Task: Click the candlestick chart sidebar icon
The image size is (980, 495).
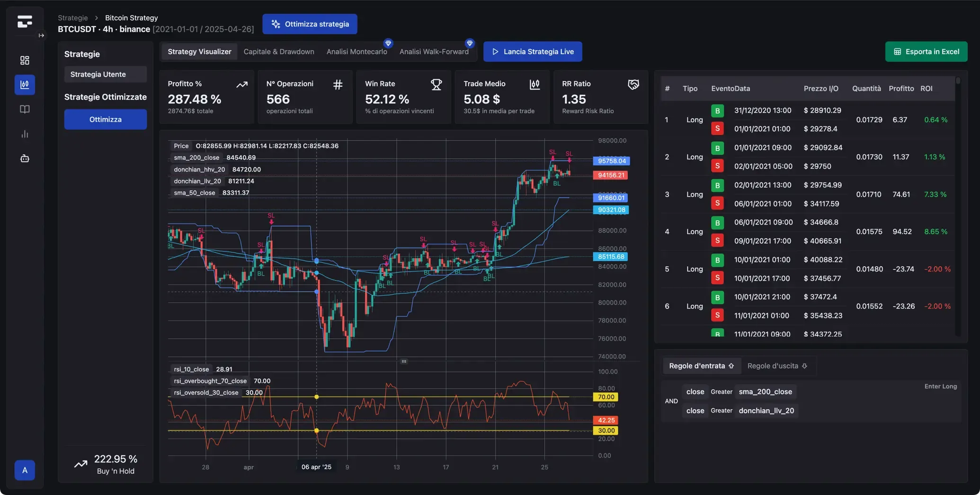Action: click(25, 85)
